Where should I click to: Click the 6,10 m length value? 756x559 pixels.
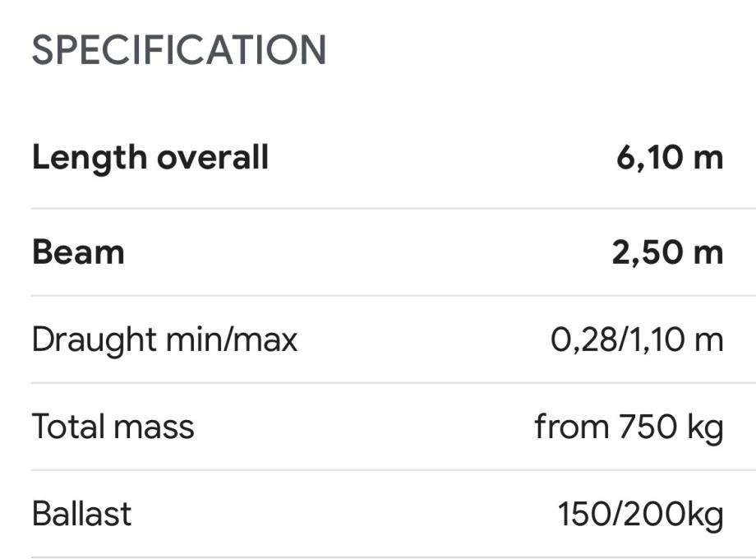point(669,157)
